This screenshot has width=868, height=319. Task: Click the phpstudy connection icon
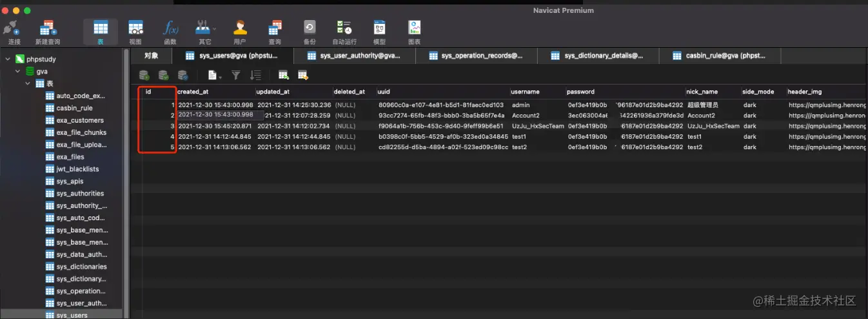click(x=19, y=59)
